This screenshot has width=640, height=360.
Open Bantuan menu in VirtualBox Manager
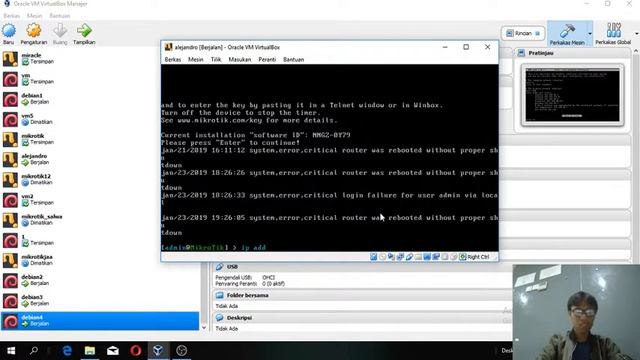(60, 16)
